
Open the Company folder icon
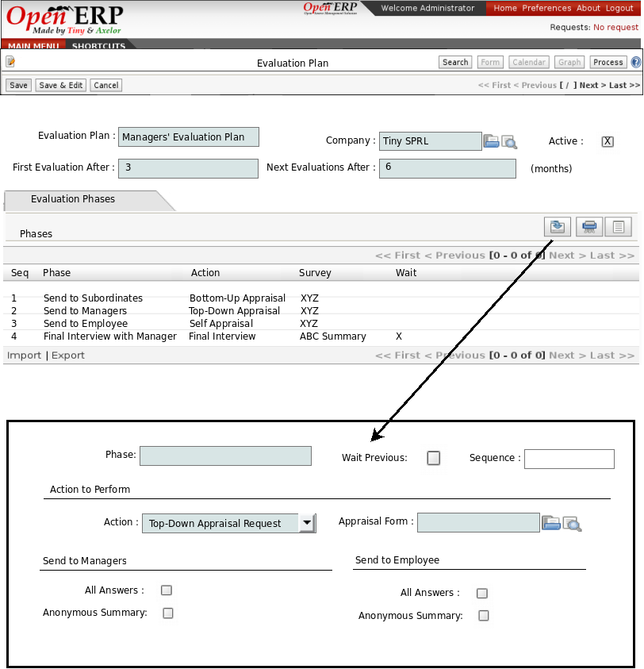[x=491, y=141]
